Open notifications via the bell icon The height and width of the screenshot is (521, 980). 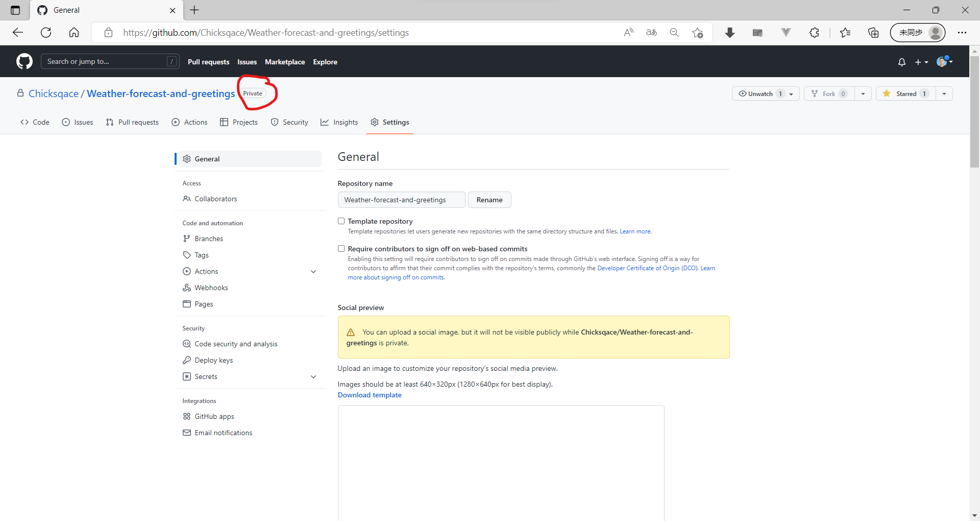pos(901,61)
